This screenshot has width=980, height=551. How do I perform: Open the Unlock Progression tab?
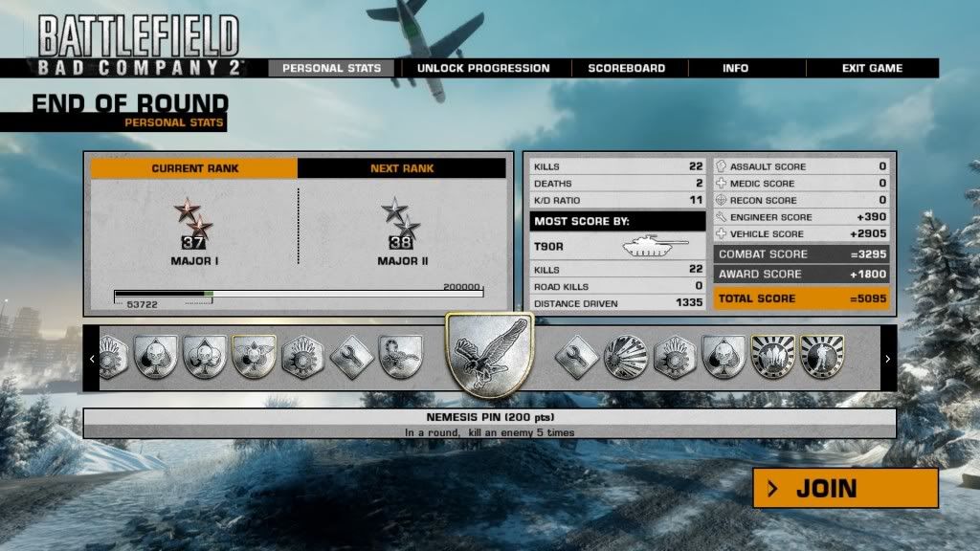tap(483, 68)
